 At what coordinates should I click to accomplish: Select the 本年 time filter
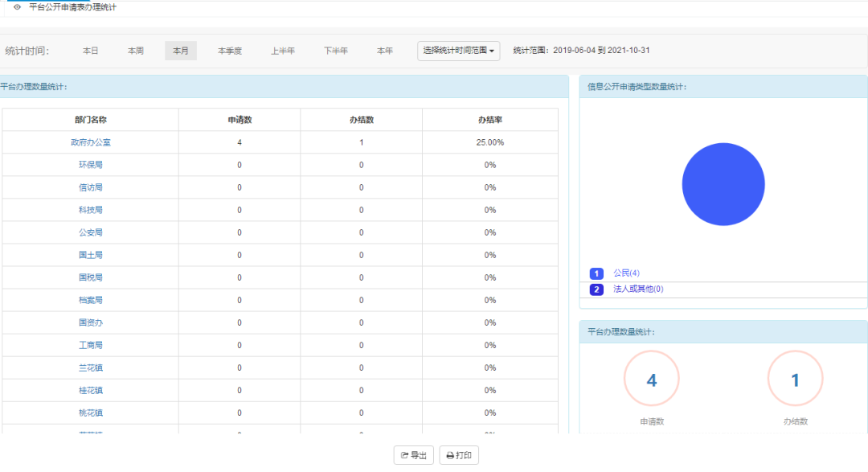pyautogui.click(x=385, y=51)
